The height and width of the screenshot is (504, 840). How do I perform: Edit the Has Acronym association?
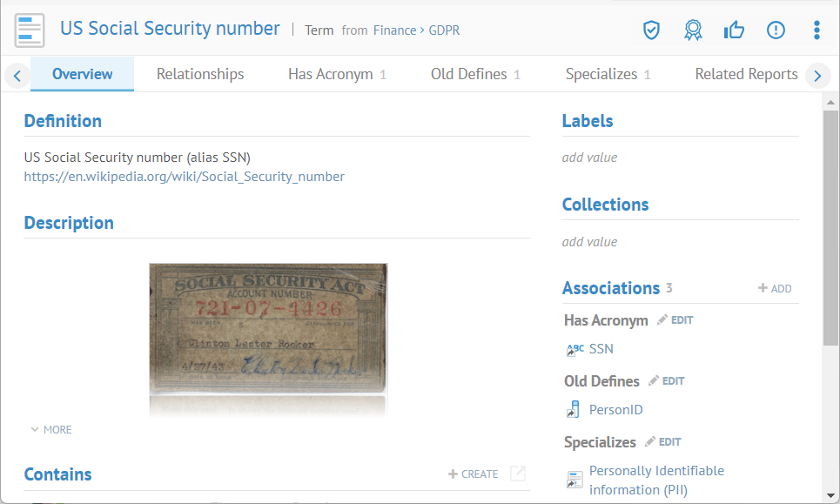(675, 320)
